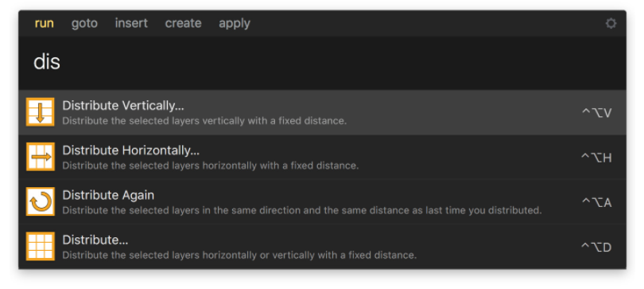Click the Distribute Again circular arrow icon

point(41,201)
